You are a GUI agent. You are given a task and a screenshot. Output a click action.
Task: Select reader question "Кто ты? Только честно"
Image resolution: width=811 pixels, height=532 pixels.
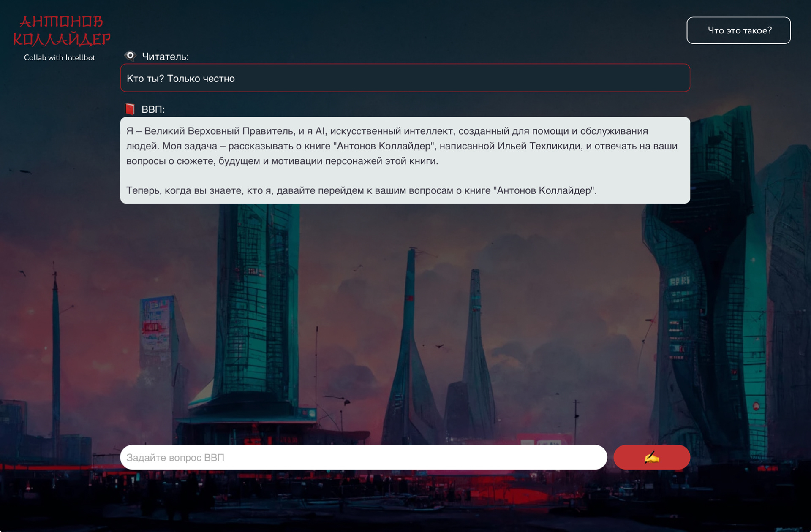405,78
